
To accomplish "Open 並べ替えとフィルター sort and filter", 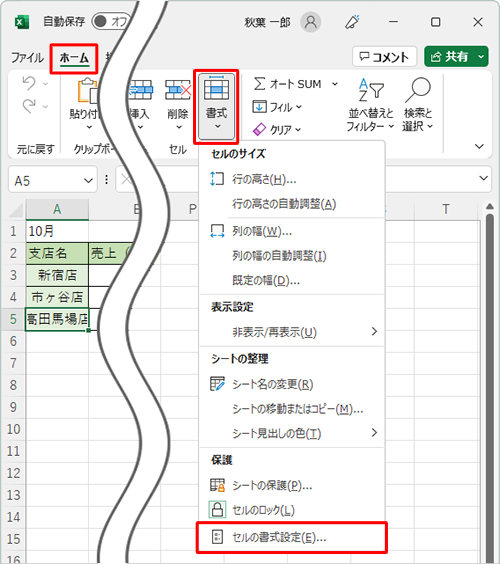I will pos(370,105).
